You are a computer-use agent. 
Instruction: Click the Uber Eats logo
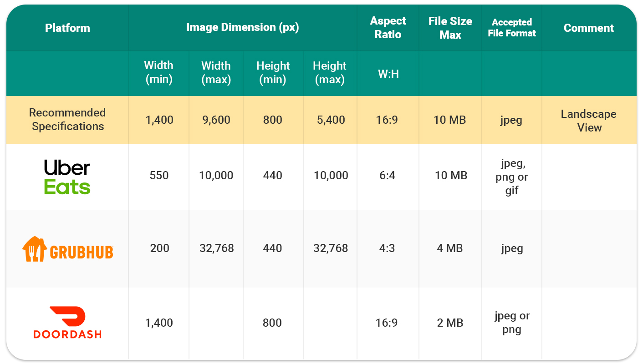pos(67,177)
